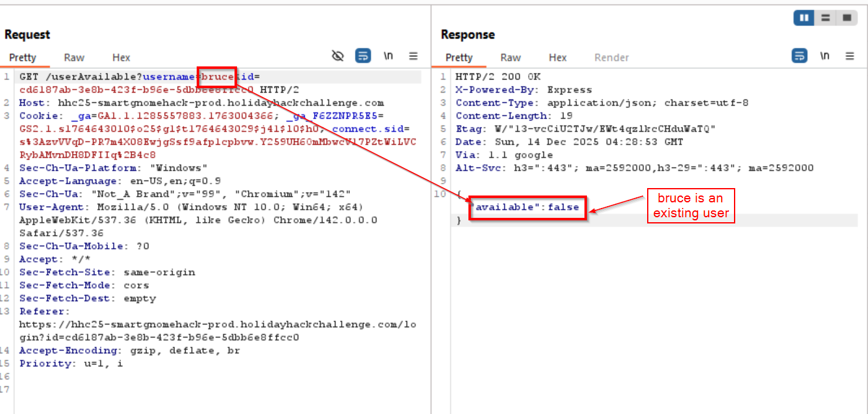Toggle hidden request items eye-slash icon

point(338,56)
